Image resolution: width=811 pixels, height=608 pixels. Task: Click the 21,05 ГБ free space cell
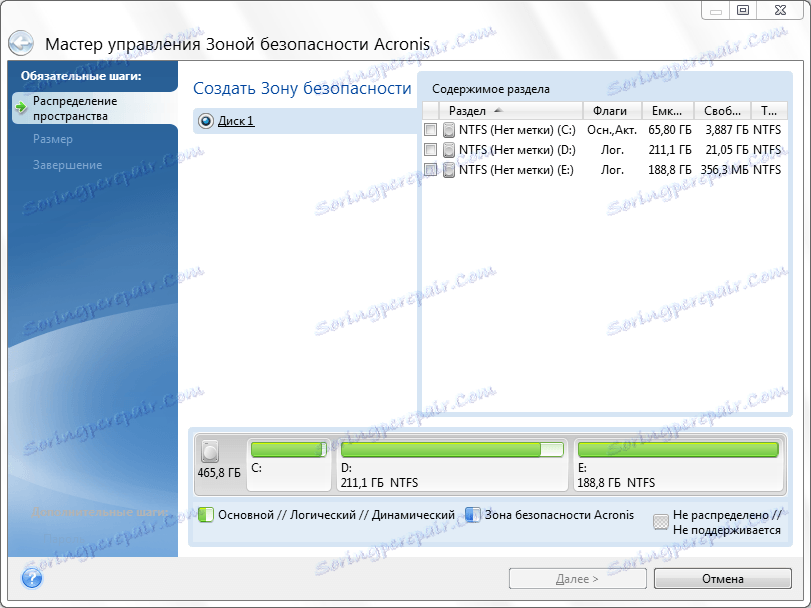point(727,150)
